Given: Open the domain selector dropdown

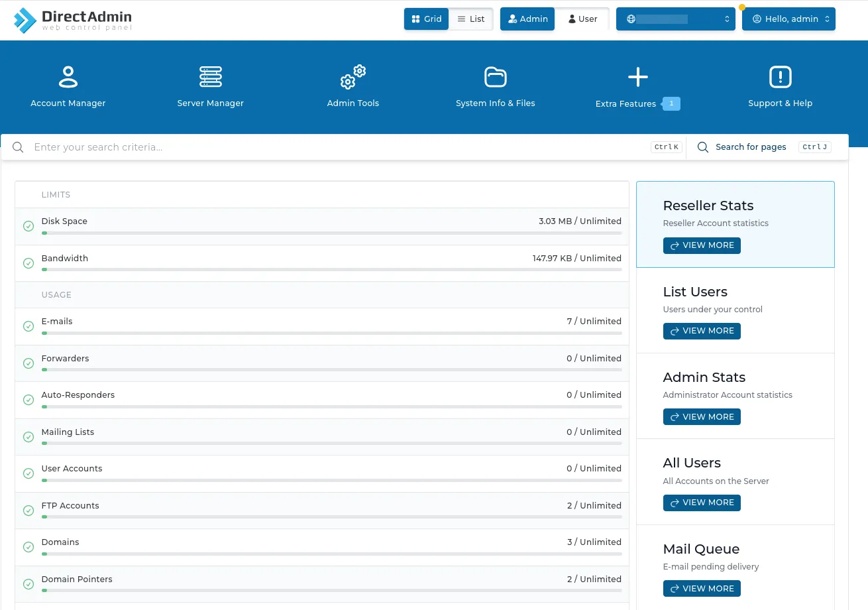Looking at the screenshot, I should [675, 19].
